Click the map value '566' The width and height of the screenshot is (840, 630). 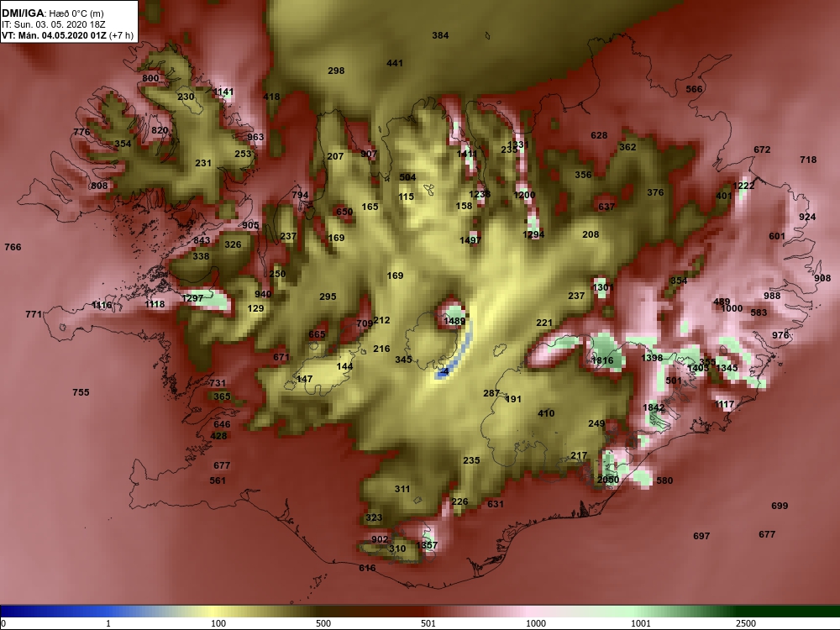695,90
